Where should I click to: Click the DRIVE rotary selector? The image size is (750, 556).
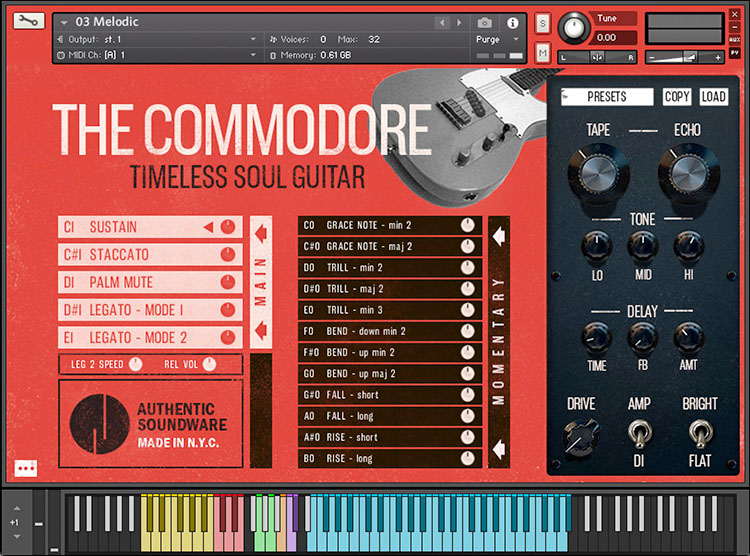(580, 436)
